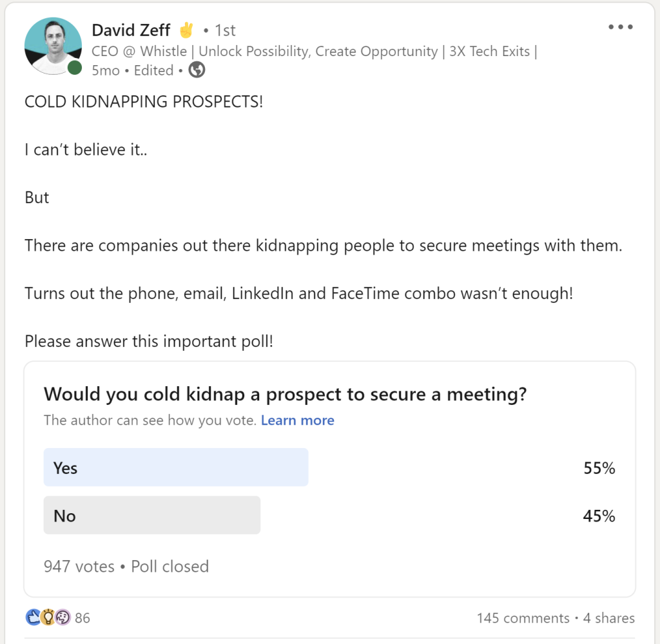Click the peace hand emoji beside name
The height and width of the screenshot is (644, 660).
186,30
